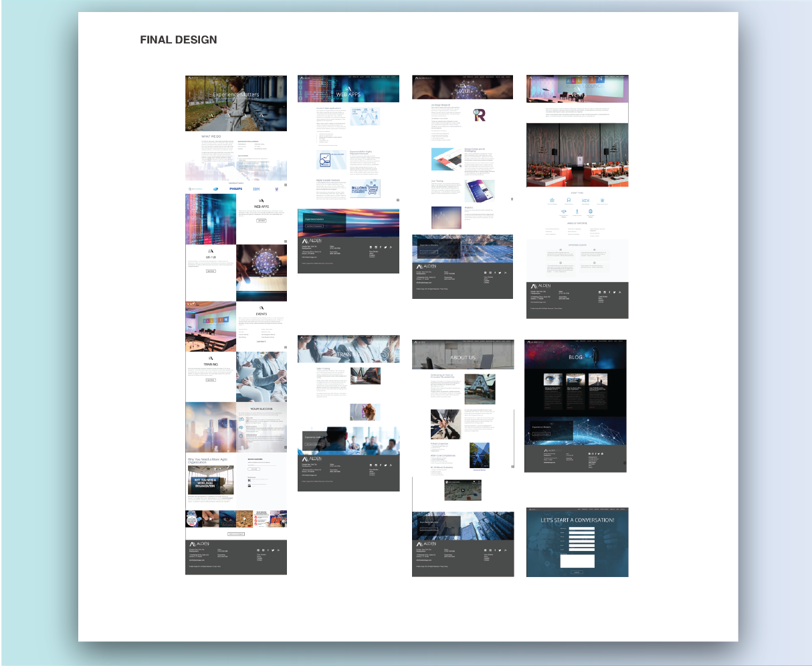Play the map video on About Us page
Screen dimensions: 812x666
coord(463,489)
